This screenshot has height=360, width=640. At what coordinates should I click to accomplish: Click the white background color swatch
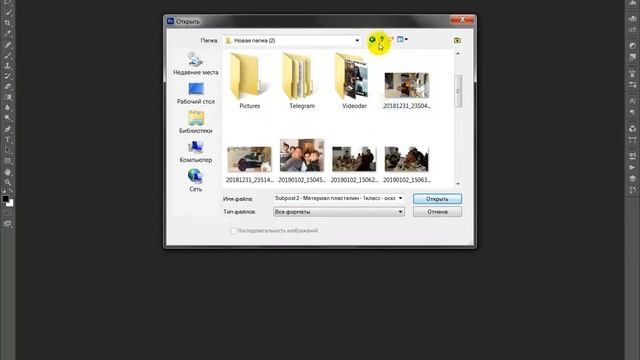10,203
